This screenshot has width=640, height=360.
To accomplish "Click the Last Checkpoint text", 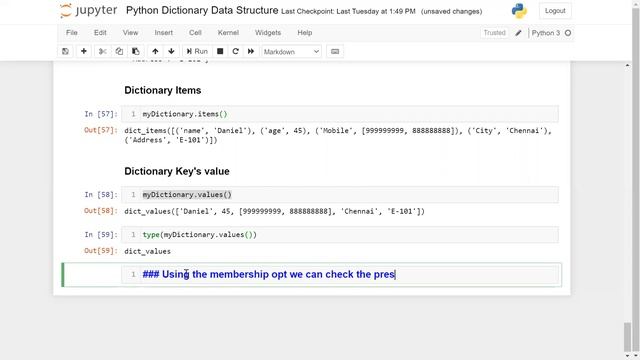I will pyautogui.click(x=348, y=11).
